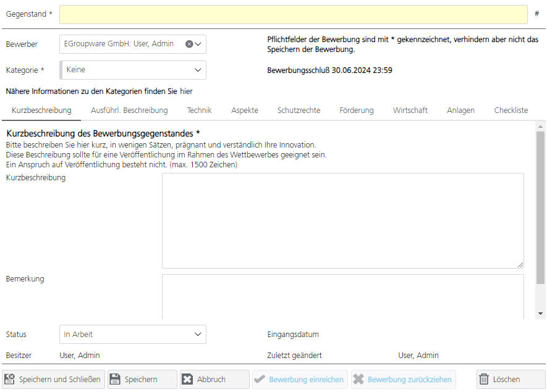
Task: Clear the Bewerber selection with the X icon
Action: tap(190, 44)
